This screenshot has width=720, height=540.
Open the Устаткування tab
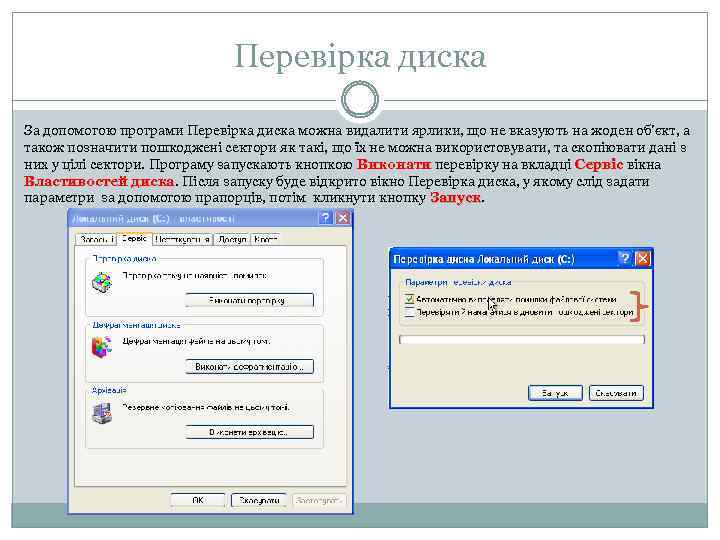click(x=183, y=239)
